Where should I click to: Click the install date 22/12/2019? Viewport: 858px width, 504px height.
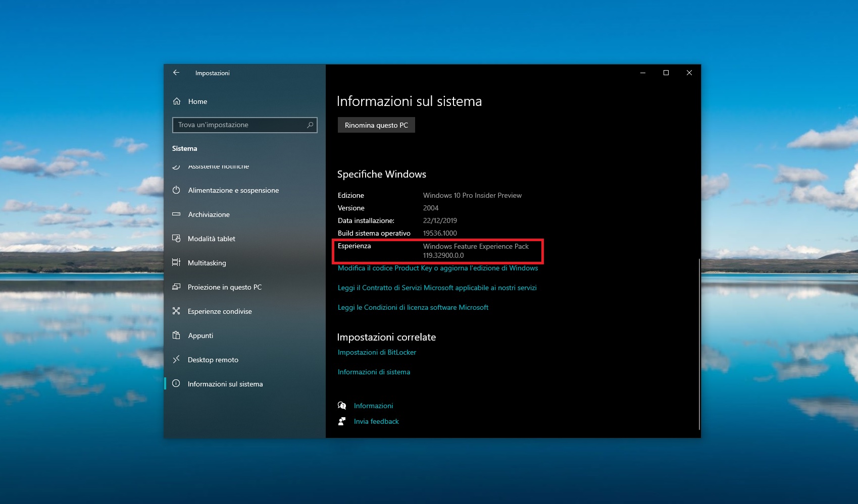tap(440, 220)
